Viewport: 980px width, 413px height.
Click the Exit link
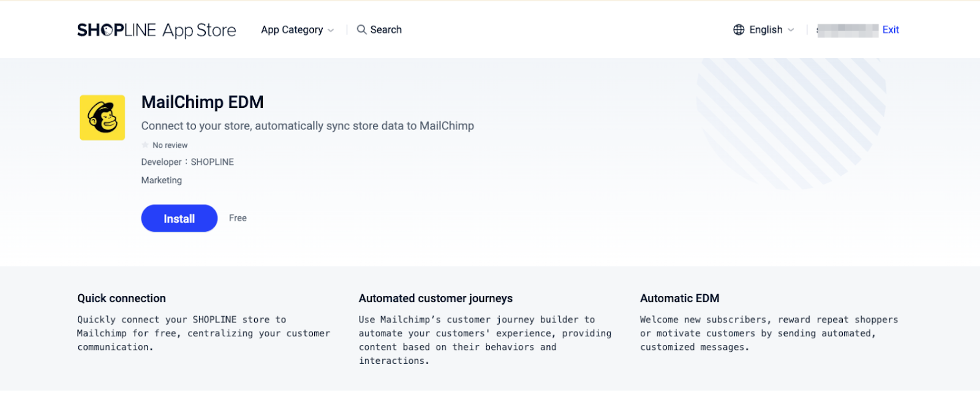(x=891, y=29)
